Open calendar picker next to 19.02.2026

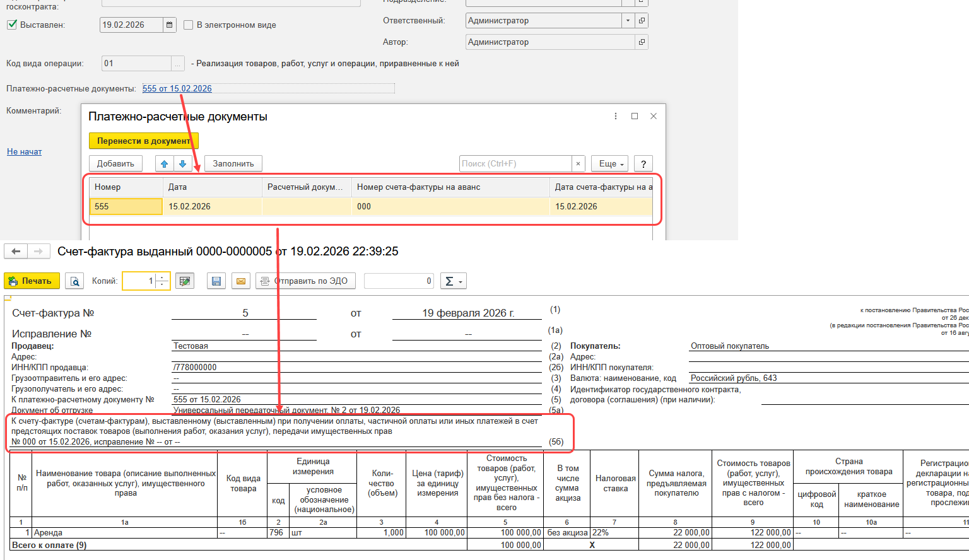(x=169, y=25)
